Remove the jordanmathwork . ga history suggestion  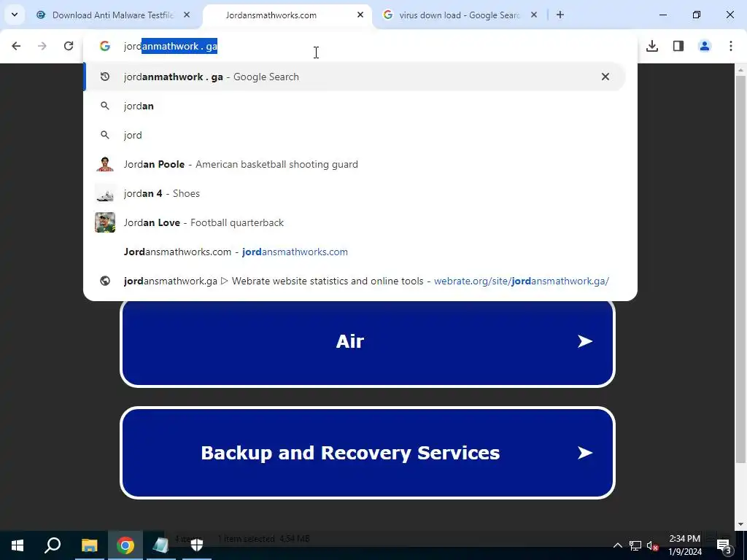tap(605, 77)
